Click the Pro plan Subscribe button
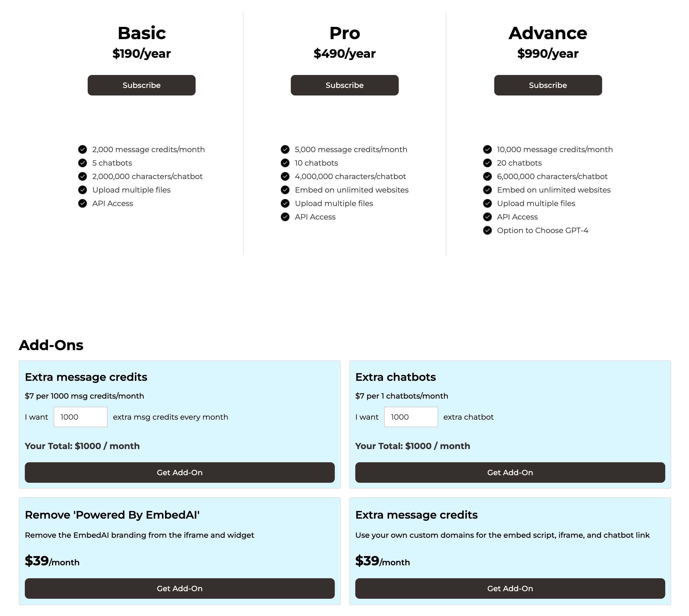Screen dimensions: 689x616 pos(345,85)
